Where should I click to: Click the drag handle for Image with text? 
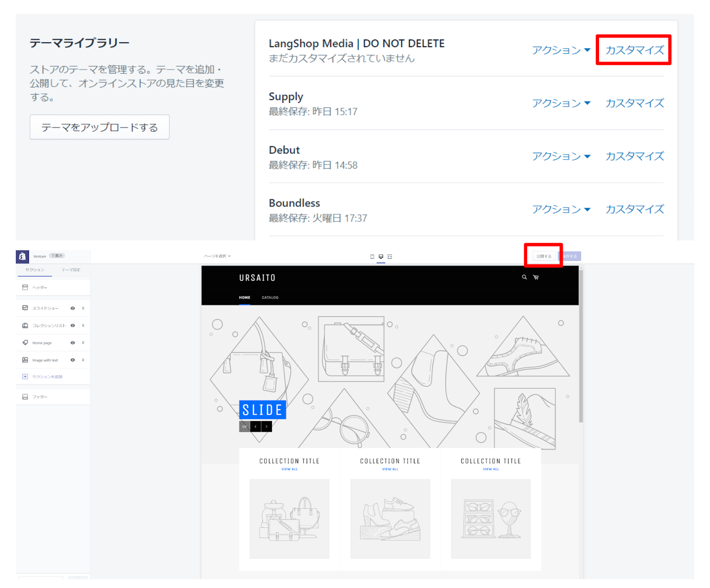83,360
